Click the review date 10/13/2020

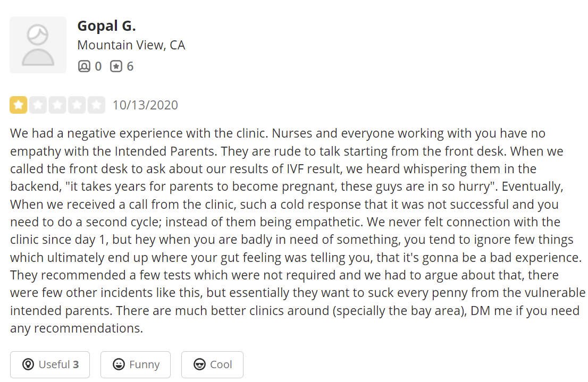(x=145, y=105)
